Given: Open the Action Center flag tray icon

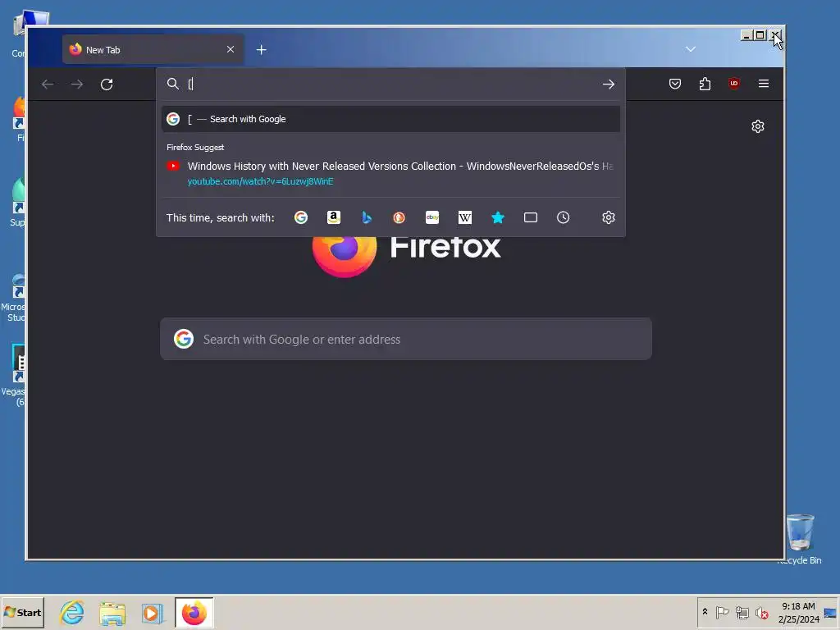Looking at the screenshot, I should (722, 612).
